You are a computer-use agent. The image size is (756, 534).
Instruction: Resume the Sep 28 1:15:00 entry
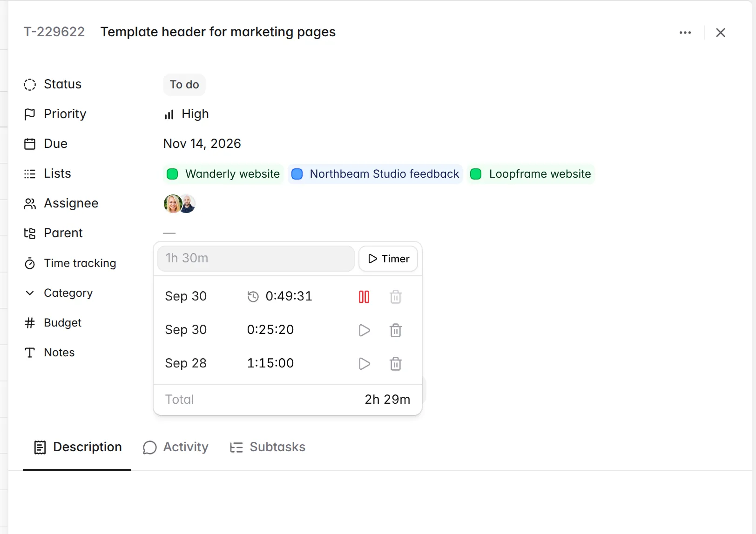(364, 364)
